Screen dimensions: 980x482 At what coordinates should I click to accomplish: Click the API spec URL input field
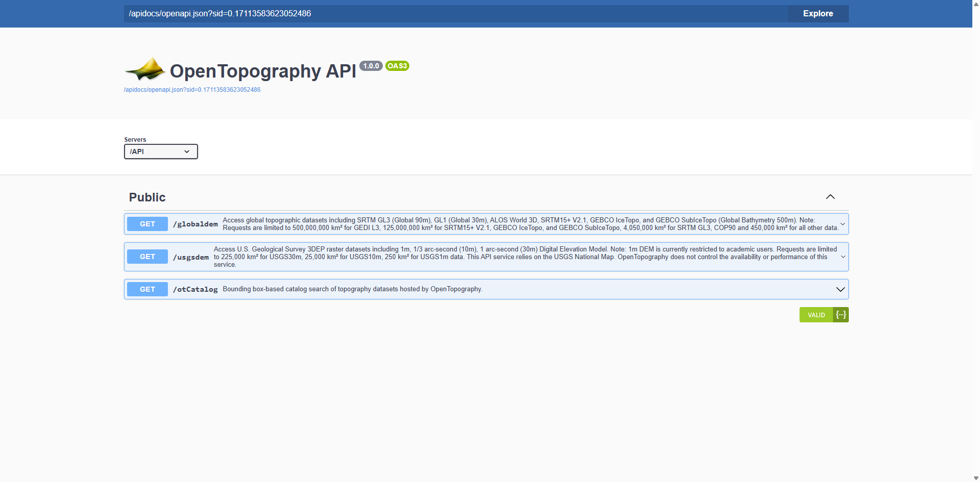pyautogui.click(x=455, y=14)
